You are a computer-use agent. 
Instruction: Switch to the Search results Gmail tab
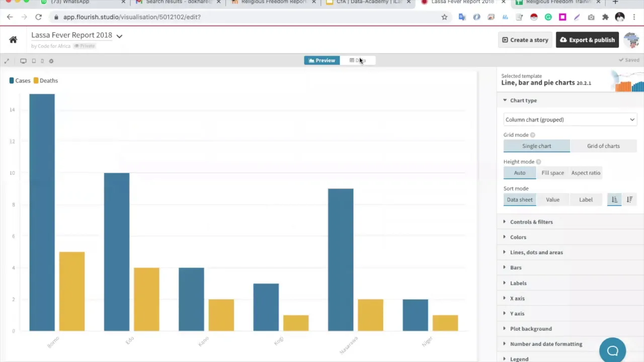pyautogui.click(x=178, y=2)
